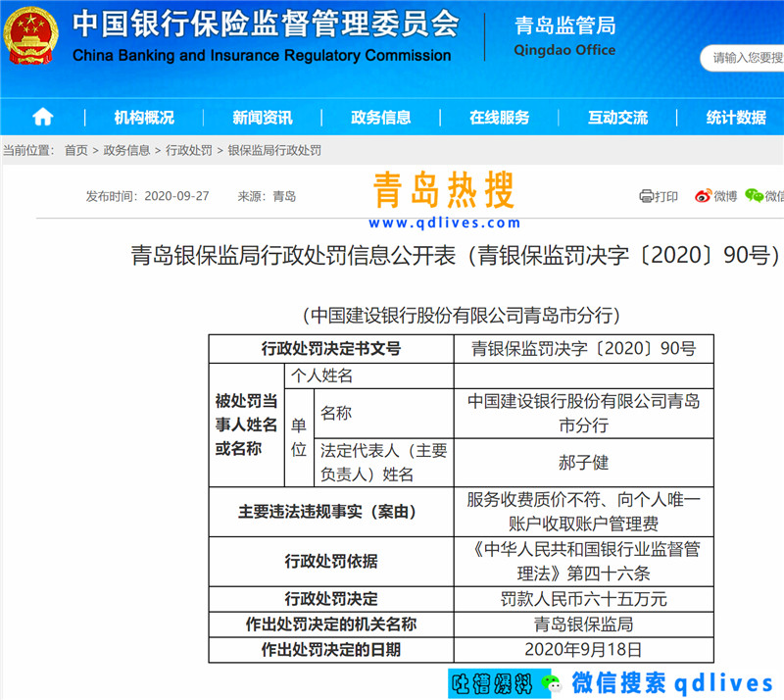Click date cell 2020年9月18日
This screenshot has width=784, height=700.
point(583,650)
